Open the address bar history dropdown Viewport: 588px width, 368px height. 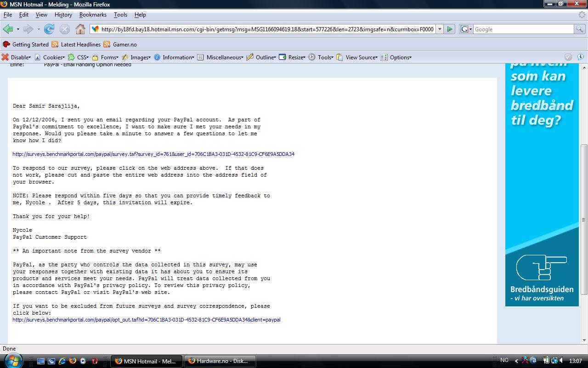click(x=440, y=29)
